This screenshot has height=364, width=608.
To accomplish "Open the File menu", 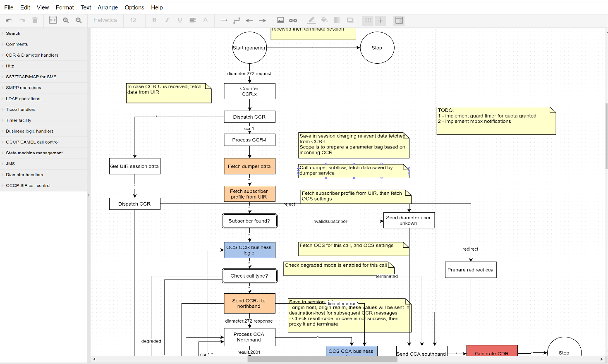I will pyautogui.click(x=9, y=7).
